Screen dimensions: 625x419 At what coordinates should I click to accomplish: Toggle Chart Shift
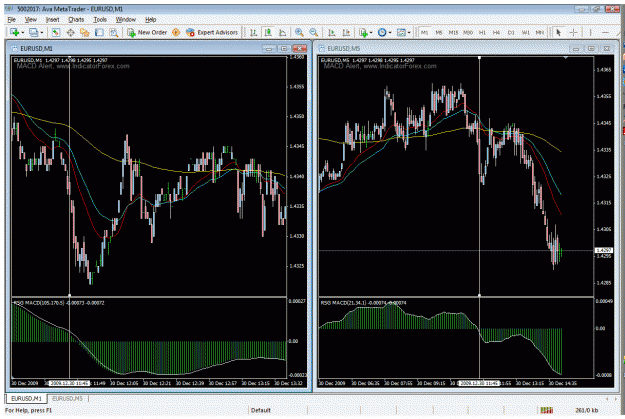[x=346, y=32]
